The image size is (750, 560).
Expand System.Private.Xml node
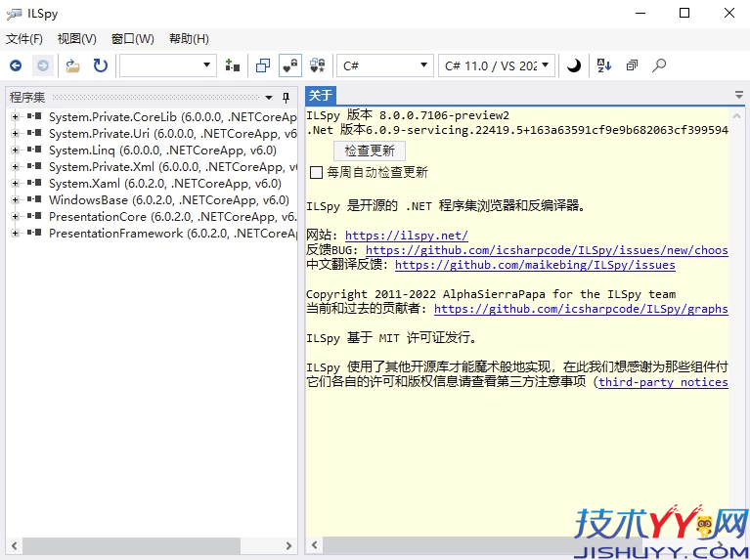coord(16,166)
